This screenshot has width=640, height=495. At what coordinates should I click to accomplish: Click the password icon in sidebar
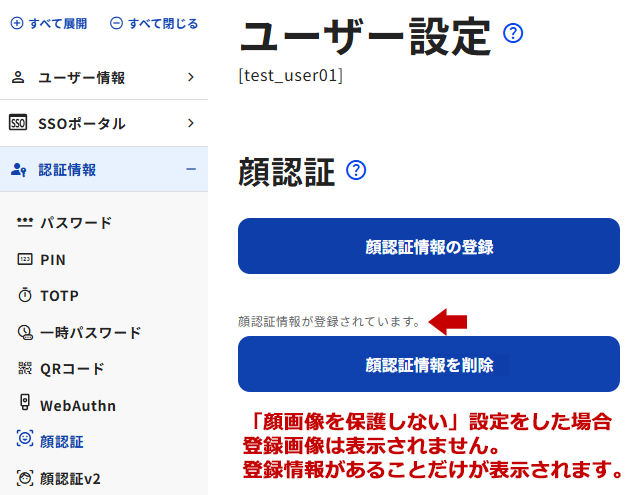(x=25, y=223)
